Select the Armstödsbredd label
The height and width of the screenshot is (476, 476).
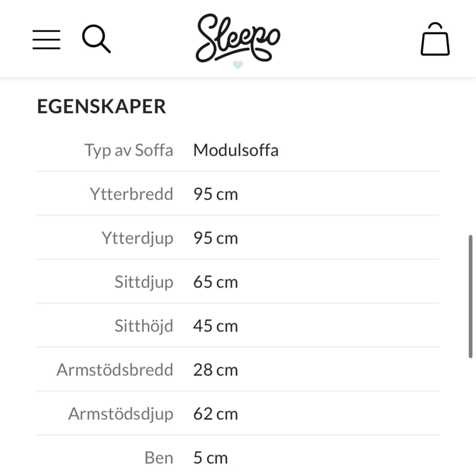(x=115, y=370)
